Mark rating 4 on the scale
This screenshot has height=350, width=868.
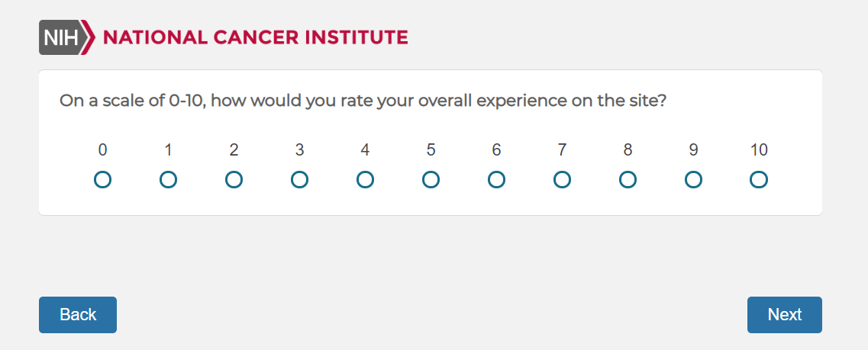365,180
